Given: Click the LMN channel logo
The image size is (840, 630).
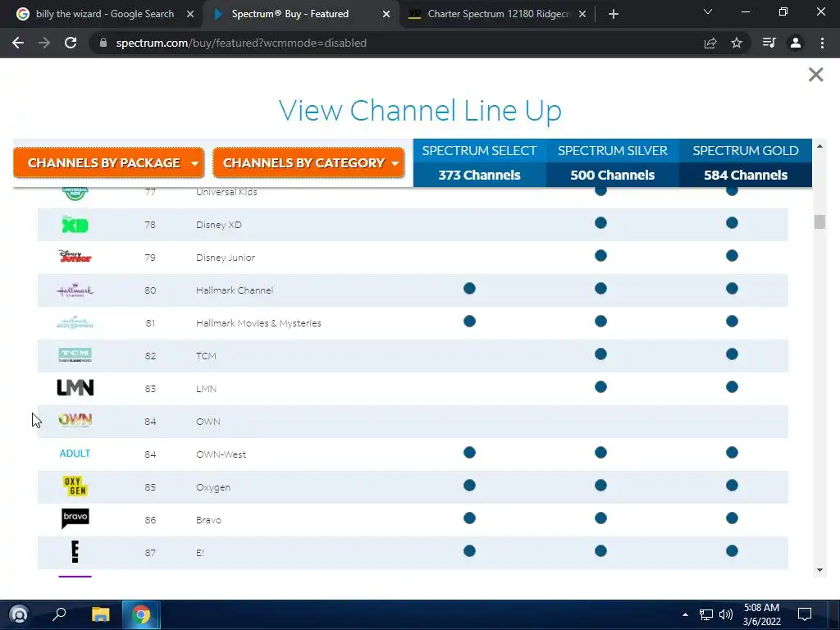Looking at the screenshot, I should (x=75, y=388).
